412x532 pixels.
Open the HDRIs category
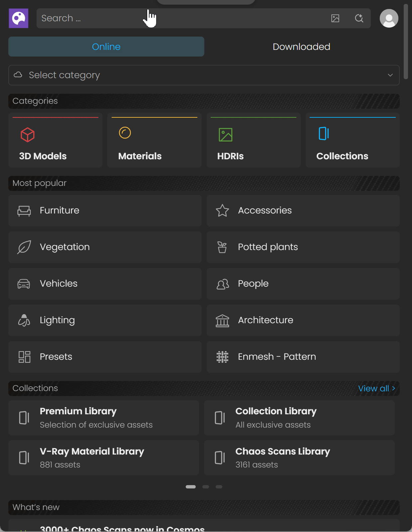(254, 140)
